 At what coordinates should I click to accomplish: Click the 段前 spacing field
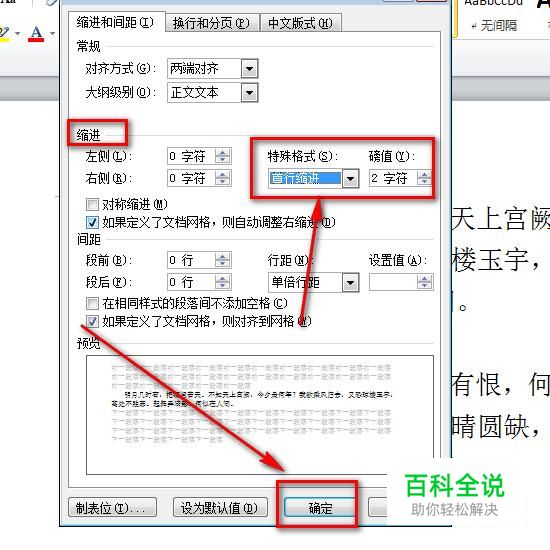pos(191,260)
